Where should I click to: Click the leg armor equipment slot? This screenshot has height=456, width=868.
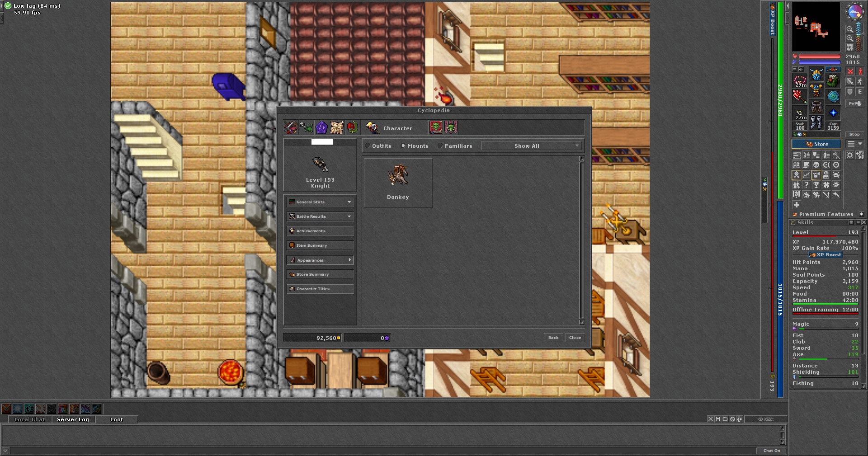tap(816, 108)
